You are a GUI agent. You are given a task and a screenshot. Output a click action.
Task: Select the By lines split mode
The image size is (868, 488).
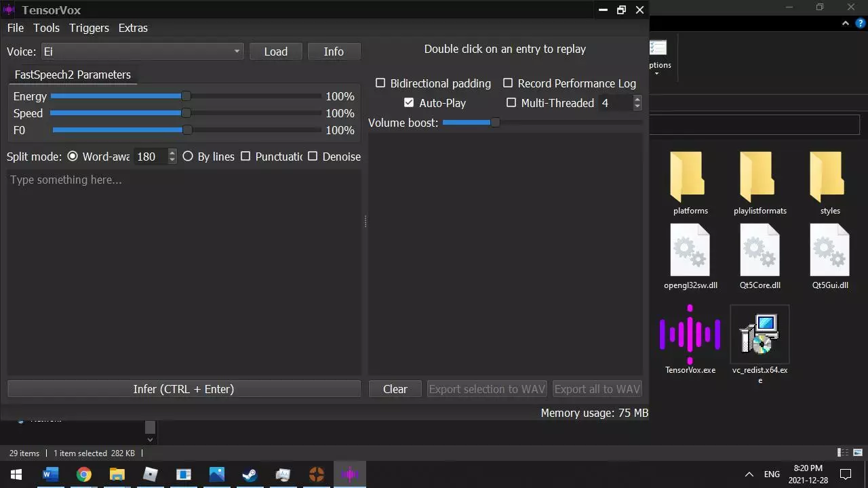pos(188,157)
